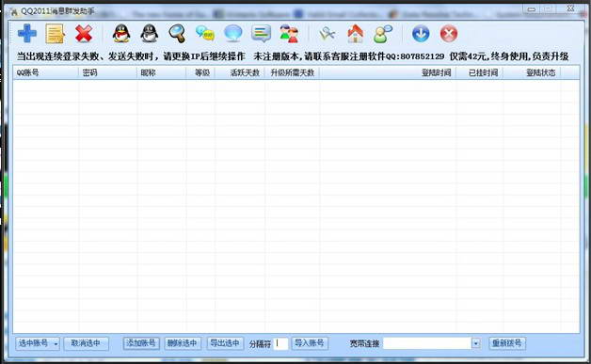Open the yellow notepad document icon
591x364 pixels.
coord(55,34)
